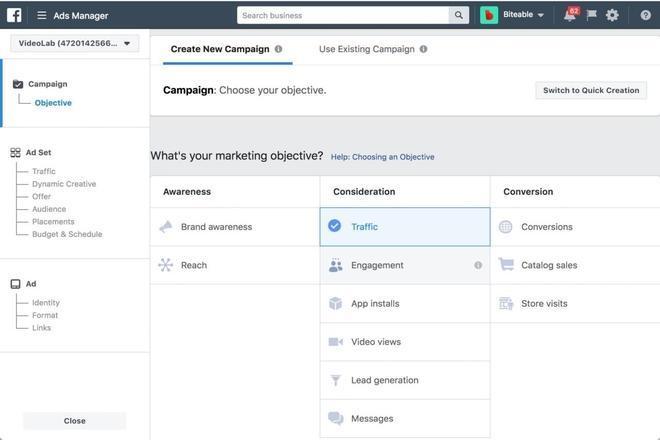Image resolution: width=660 pixels, height=440 pixels.
Task: Open the notifications bell
Action: point(570,15)
